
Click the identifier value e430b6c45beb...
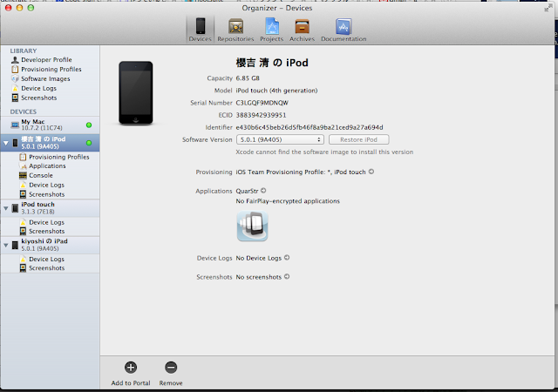click(x=310, y=127)
